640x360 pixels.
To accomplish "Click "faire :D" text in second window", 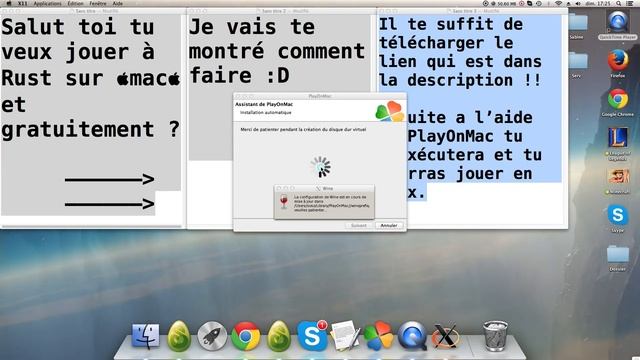I will tap(240, 76).
